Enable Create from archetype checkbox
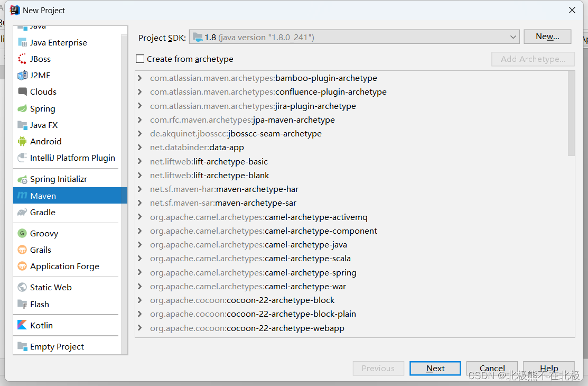The width and height of the screenshot is (588, 386). coord(140,59)
